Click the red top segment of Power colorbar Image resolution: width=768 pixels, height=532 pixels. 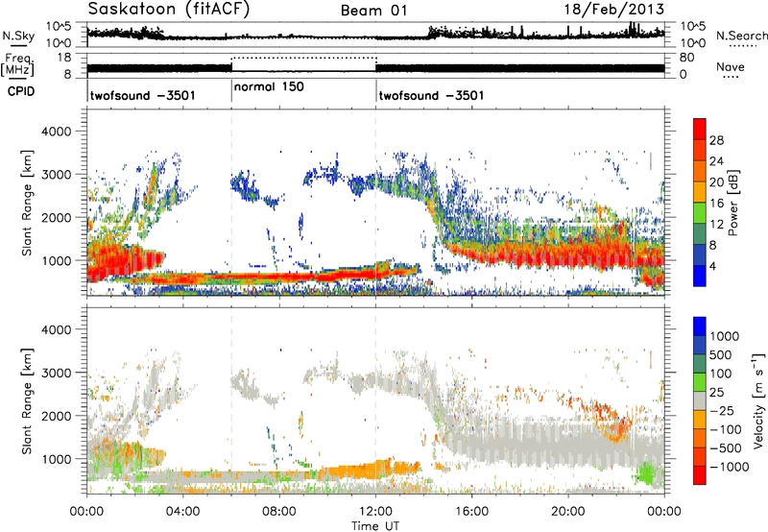point(700,129)
